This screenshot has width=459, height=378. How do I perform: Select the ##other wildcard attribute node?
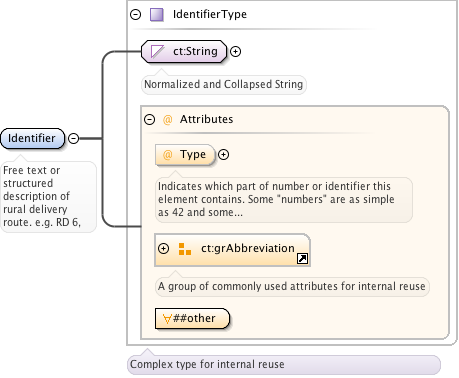[x=192, y=319]
